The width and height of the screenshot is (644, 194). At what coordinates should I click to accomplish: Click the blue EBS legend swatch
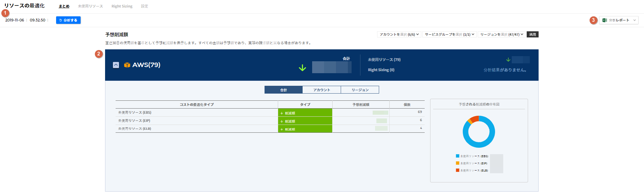(x=458, y=156)
